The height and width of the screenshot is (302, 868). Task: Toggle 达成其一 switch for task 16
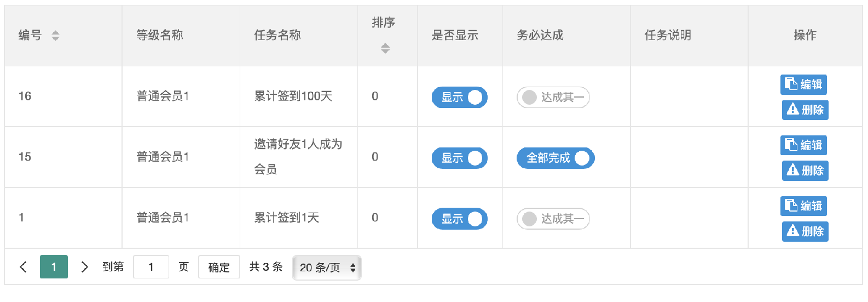click(553, 98)
